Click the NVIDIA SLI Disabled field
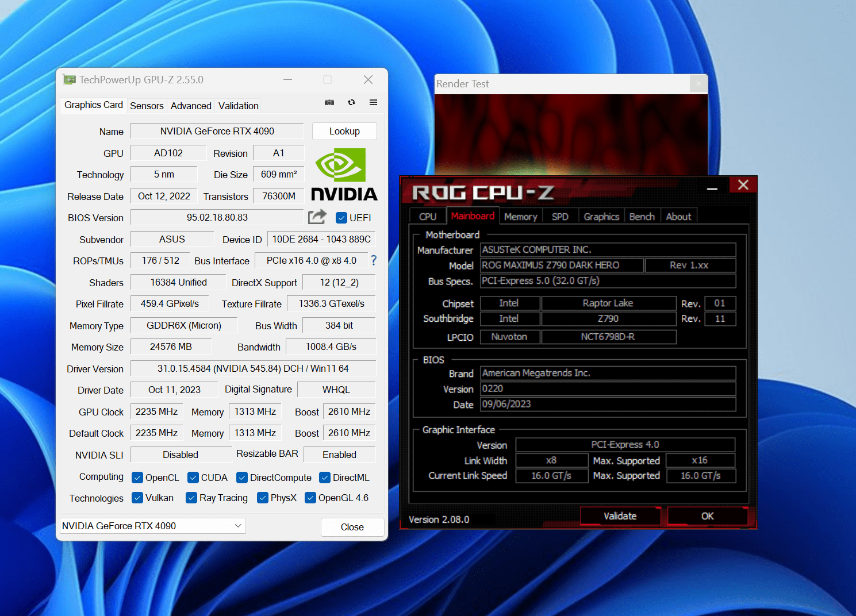 [x=181, y=455]
